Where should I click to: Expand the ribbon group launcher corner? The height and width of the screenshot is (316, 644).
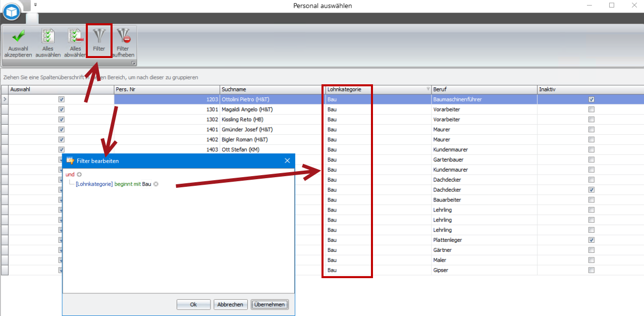[133, 63]
